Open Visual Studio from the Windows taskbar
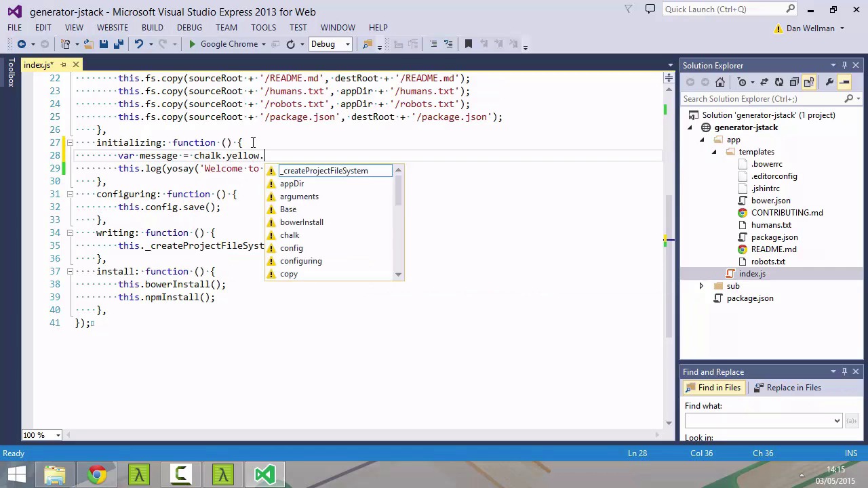The height and width of the screenshot is (488, 868). [x=265, y=474]
